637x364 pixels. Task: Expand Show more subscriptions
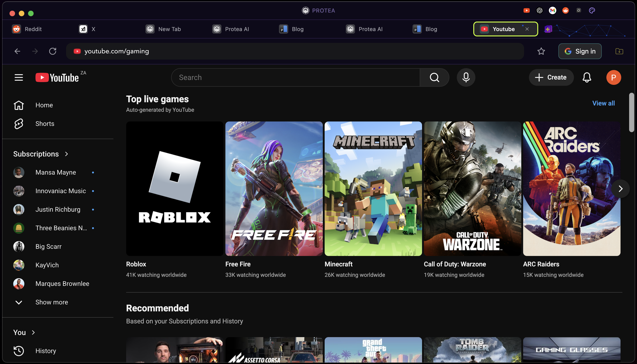[x=51, y=302]
